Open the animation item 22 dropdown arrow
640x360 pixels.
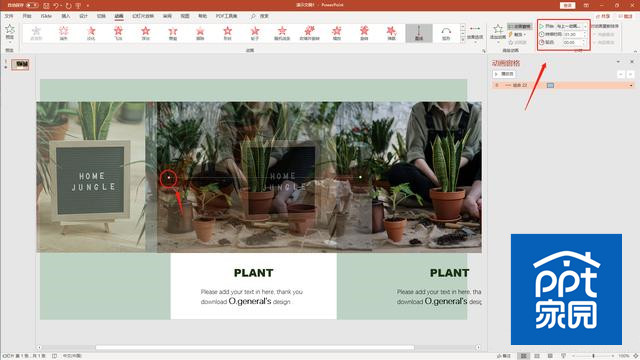(x=631, y=85)
